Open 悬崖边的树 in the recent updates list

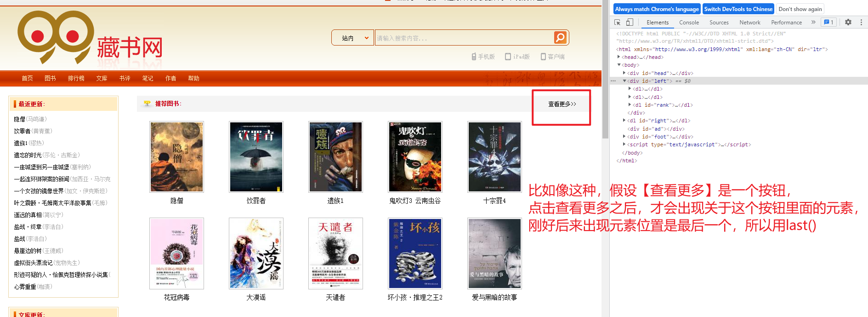pyautogui.click(x=28, y=251)
